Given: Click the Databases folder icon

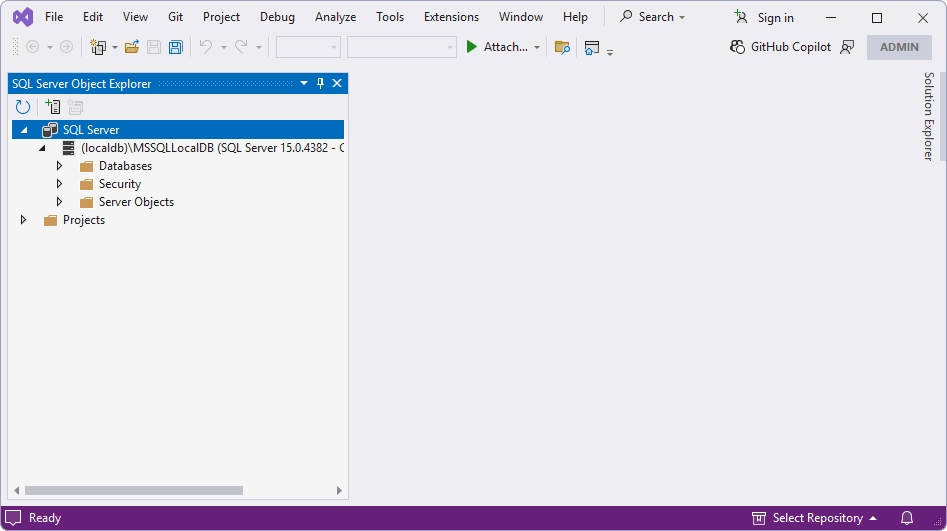Looking at the screenshot, I should click(x=86, y=166).
